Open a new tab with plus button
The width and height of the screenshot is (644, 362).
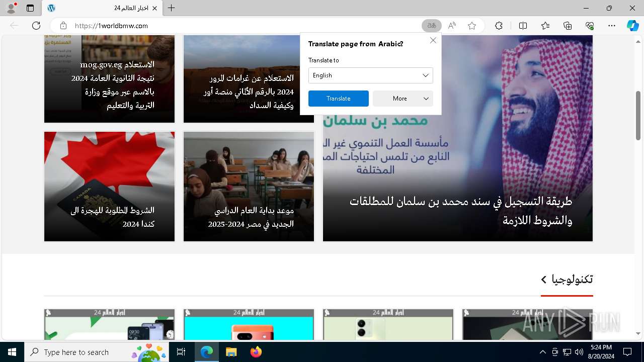172,8
